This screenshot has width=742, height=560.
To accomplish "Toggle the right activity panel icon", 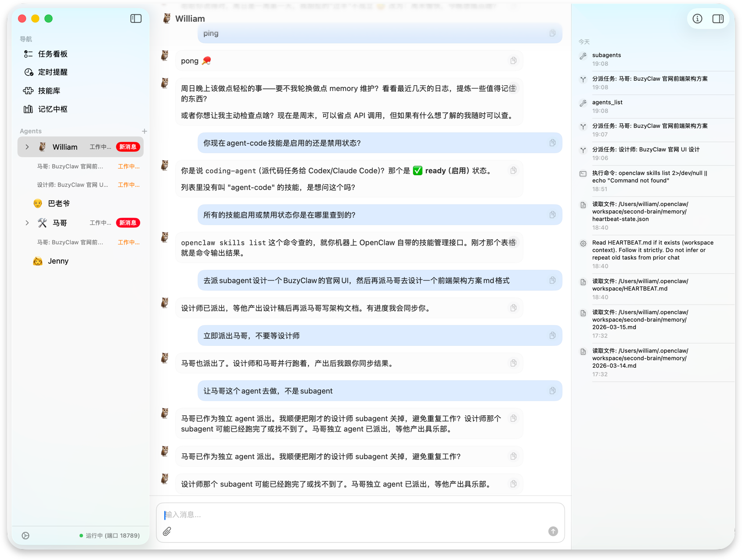I will (x=718, y=18).
